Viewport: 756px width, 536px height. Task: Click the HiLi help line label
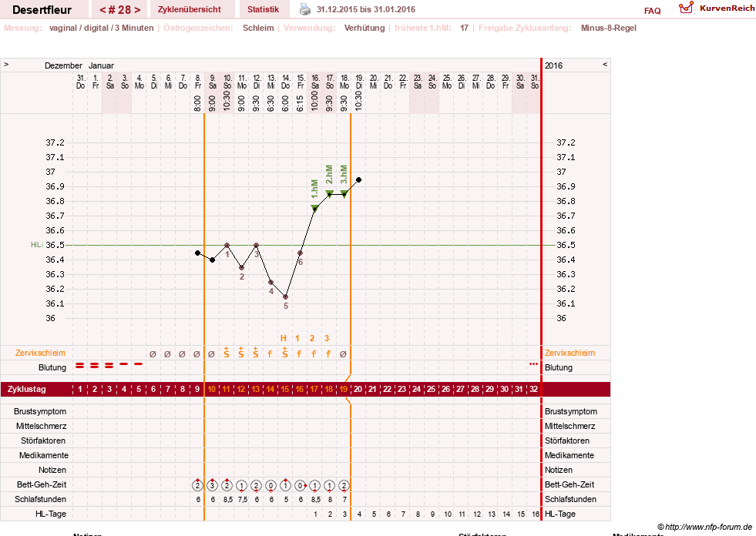(37, 245)
